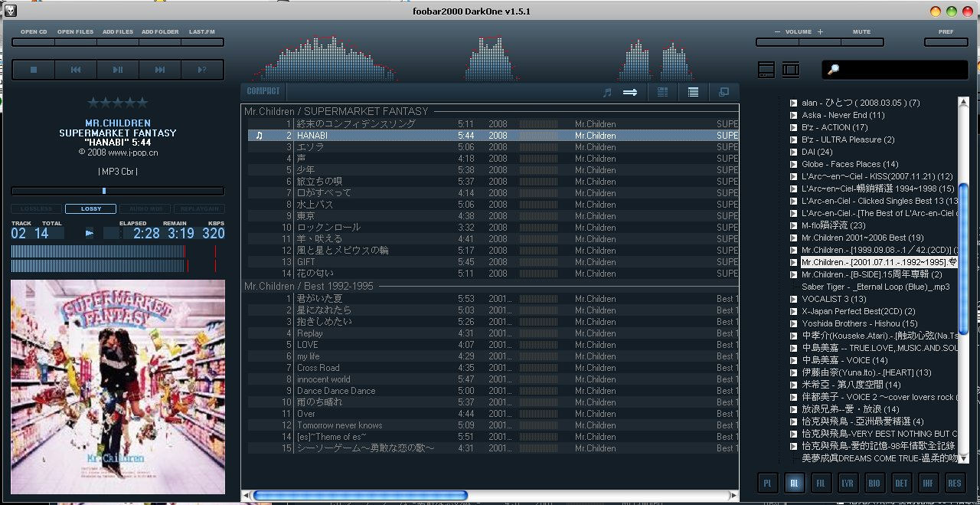Image resolution: width=980 pixels, height=505 pixels.
Task: Expand the DAI (24) node
Action: [794, 152]
